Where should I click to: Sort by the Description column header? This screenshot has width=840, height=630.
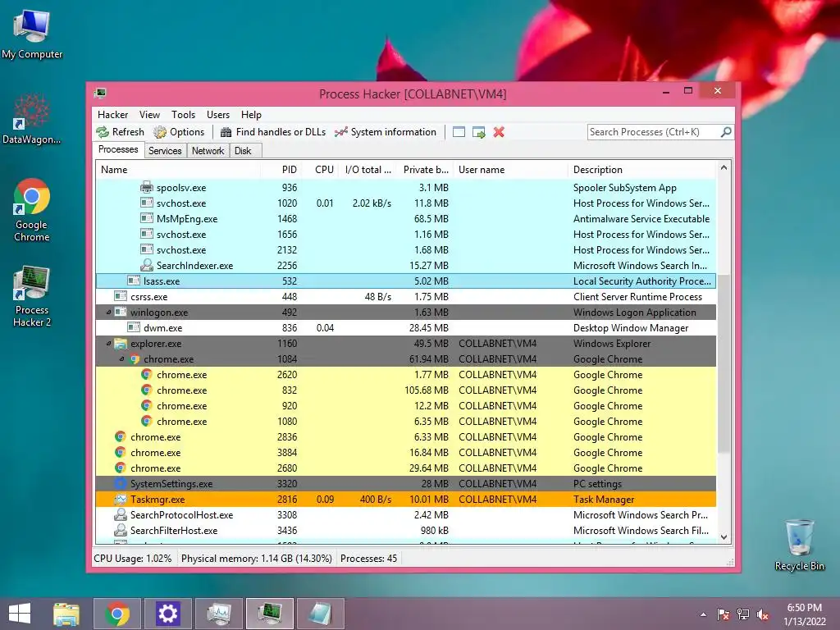pos(641,170)
